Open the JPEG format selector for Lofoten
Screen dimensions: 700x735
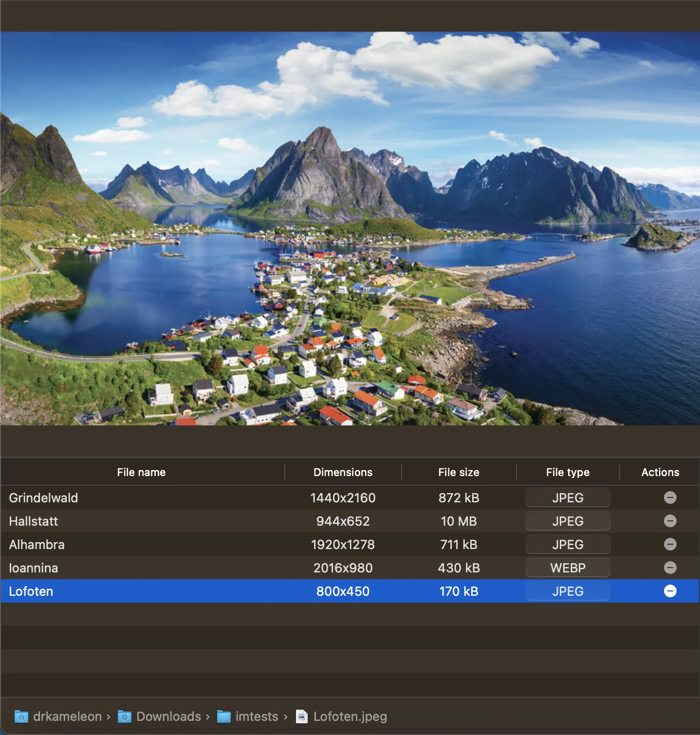(567, 591)
